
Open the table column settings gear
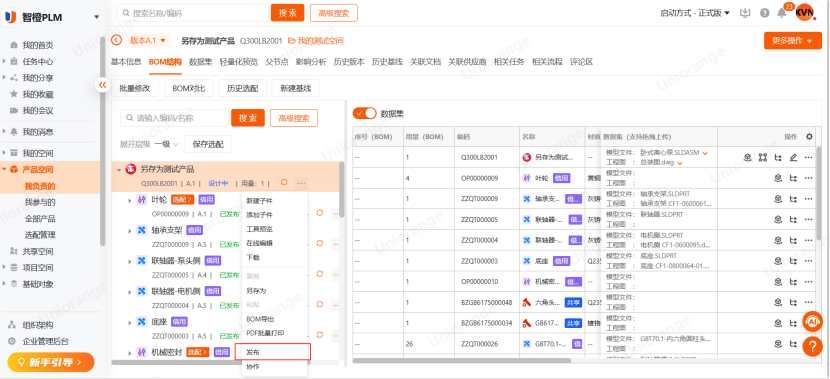809,137
